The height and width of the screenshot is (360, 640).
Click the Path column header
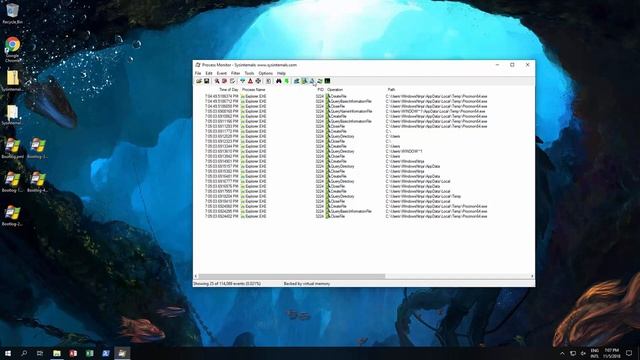click(x=391, y=89)
